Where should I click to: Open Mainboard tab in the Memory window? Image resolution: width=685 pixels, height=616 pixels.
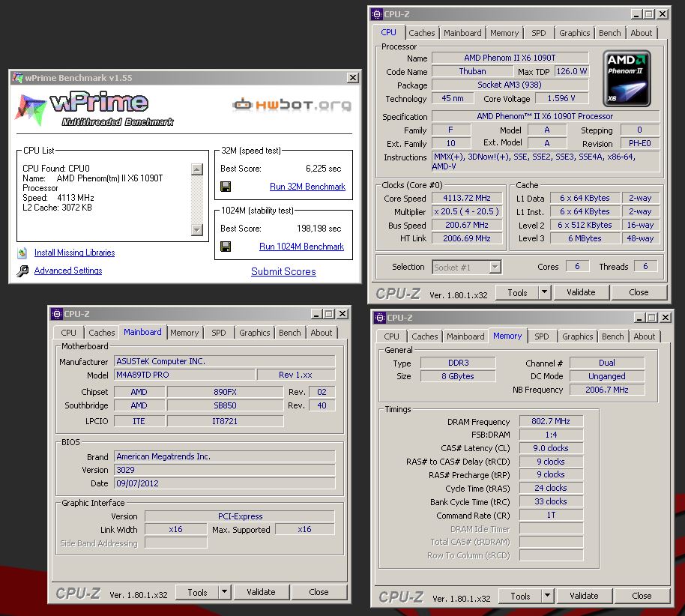[x=465, y=336]
